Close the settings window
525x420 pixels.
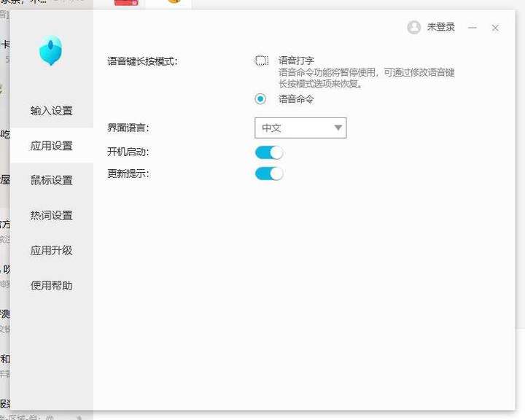[495, 28]
